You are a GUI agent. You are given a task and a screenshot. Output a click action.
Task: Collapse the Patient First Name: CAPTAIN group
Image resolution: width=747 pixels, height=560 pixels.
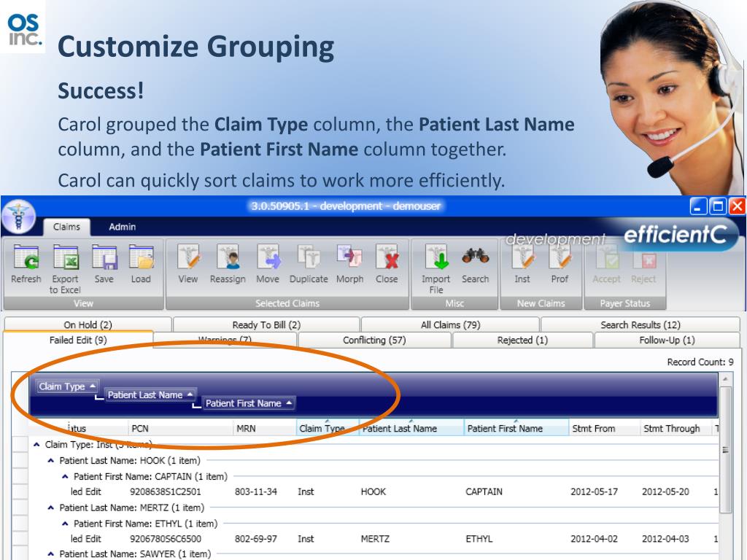pyautogui.click(x=65, y=476)
